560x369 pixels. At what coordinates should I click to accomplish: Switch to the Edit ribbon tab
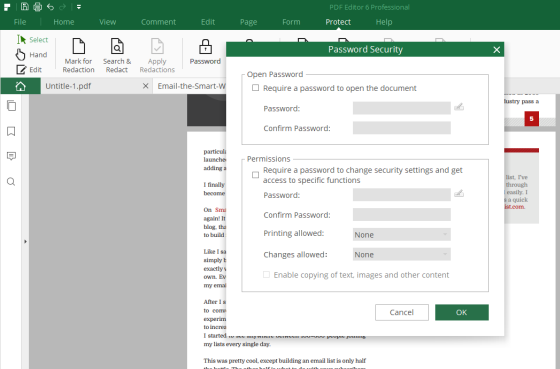pyautogui.click(x=208, y=22)
